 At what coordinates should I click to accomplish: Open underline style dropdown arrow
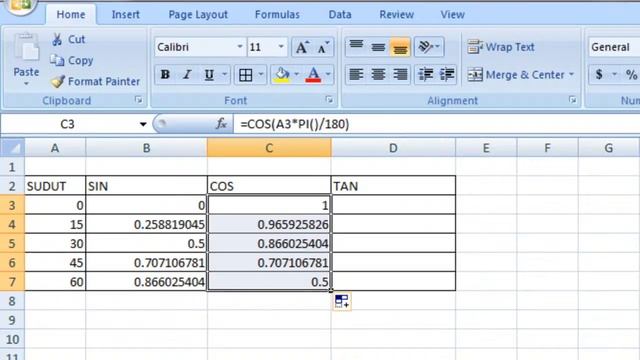coord(224,75)
